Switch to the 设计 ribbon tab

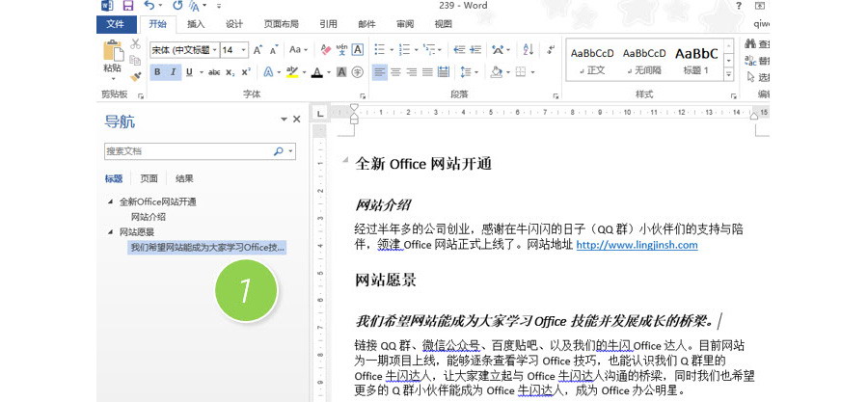click(x=234, y=24)
